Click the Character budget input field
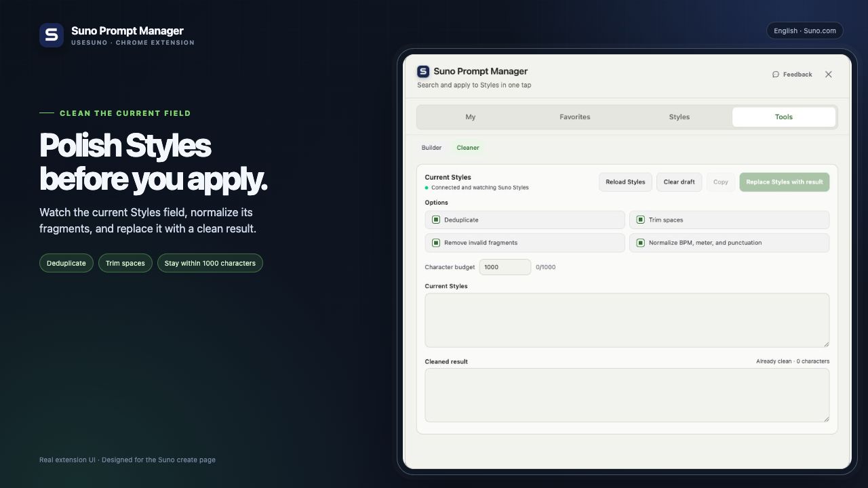Viewport: 868px width, 488px height. point(505,267)
